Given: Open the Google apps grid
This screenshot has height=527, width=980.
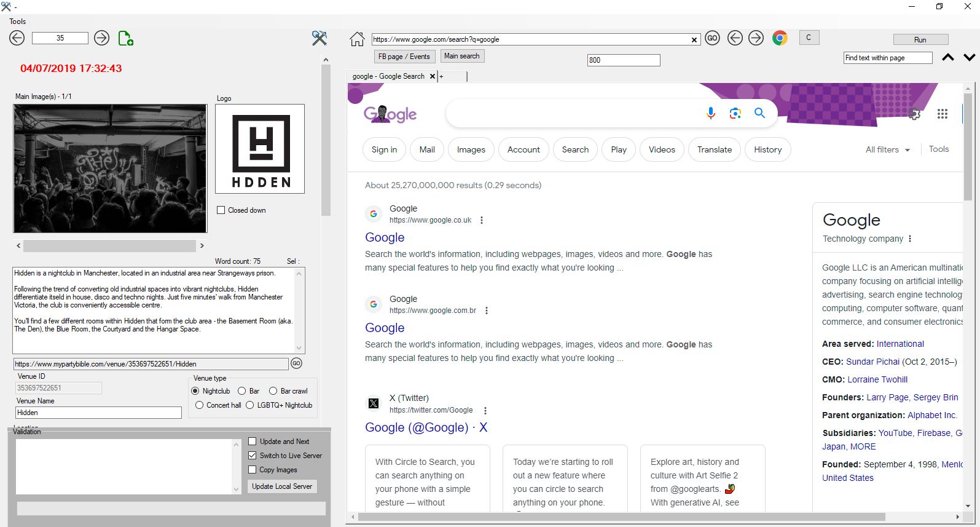Looking at the screenshot, I should tap(943, 114).
